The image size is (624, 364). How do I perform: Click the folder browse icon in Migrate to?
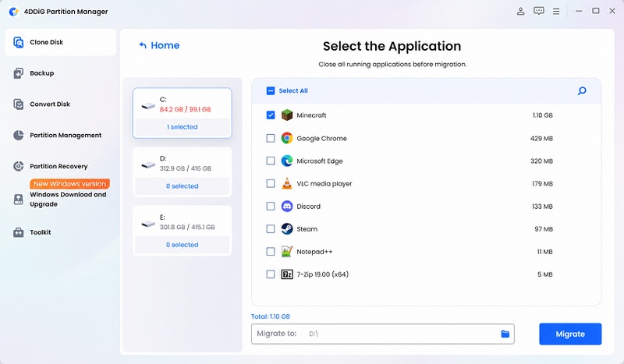[505, 334]
